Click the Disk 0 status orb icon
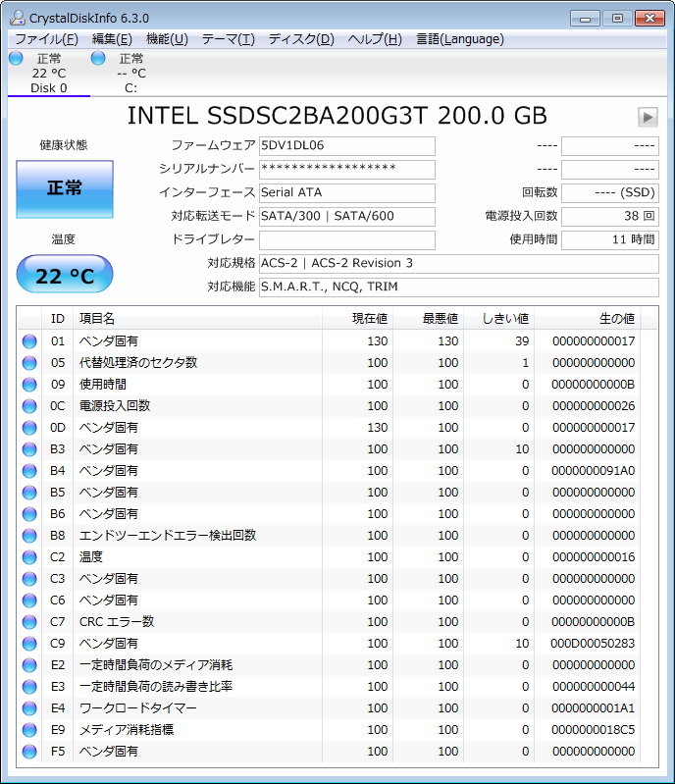The image size is (675, 784). click(16, 59)
